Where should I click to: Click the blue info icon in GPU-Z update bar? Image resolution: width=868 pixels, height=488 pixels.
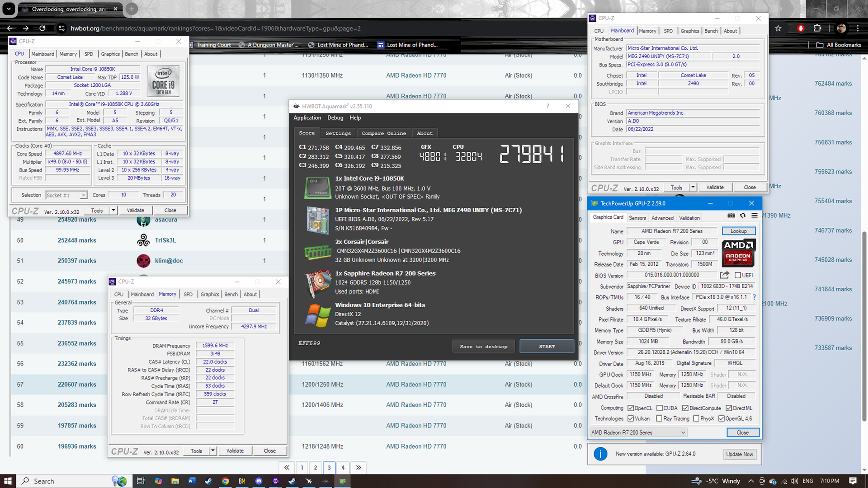600,454
